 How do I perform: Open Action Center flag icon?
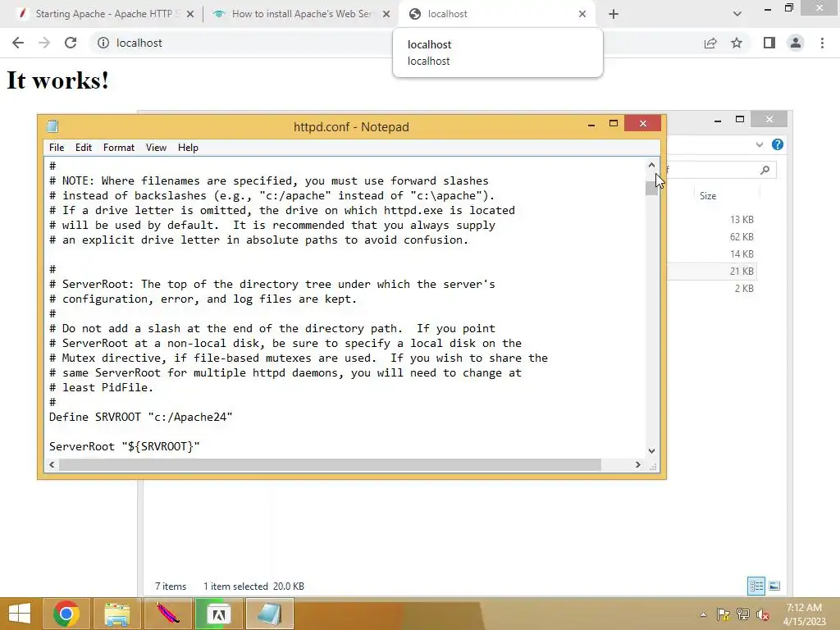coord(723,614)
